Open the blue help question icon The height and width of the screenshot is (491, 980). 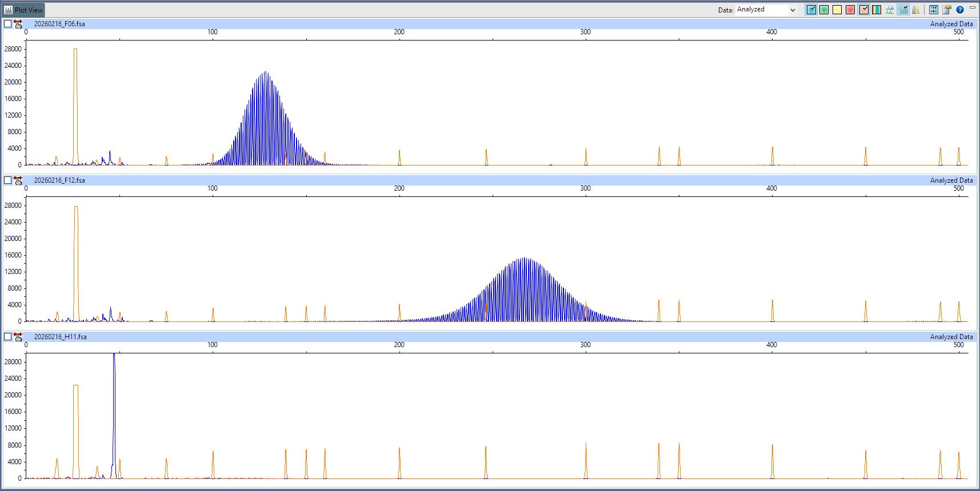coord(960,10)
